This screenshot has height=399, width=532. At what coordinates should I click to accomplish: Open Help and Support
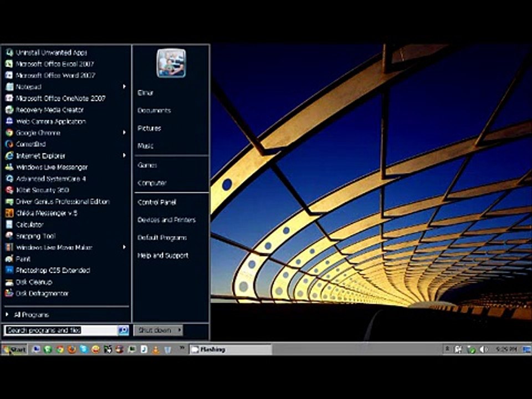(x=163, y=255)
